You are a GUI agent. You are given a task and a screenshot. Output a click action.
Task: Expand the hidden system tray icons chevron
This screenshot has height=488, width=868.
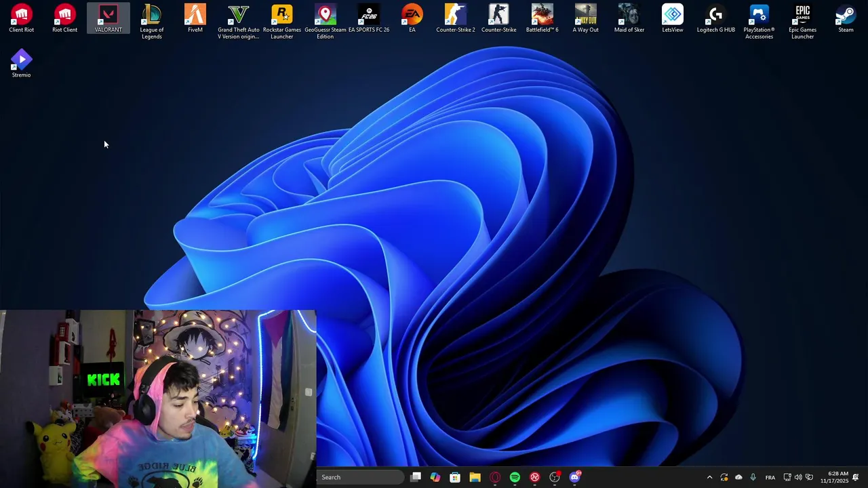click(x=710, y=477)
